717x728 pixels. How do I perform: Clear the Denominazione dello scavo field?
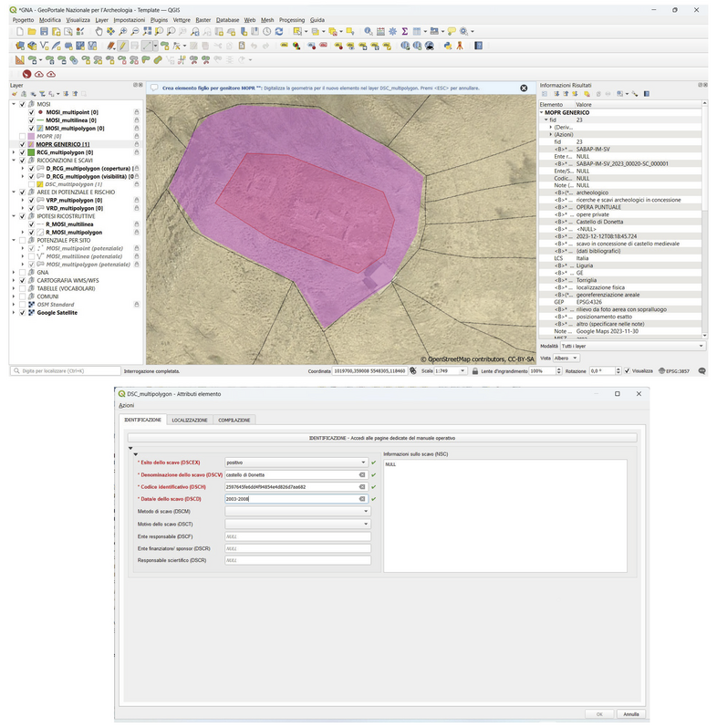(362, 475)
